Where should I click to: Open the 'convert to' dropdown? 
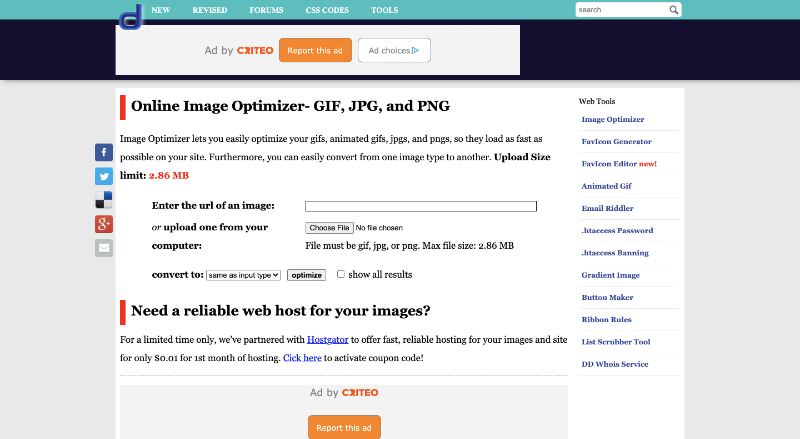point(243,275)
